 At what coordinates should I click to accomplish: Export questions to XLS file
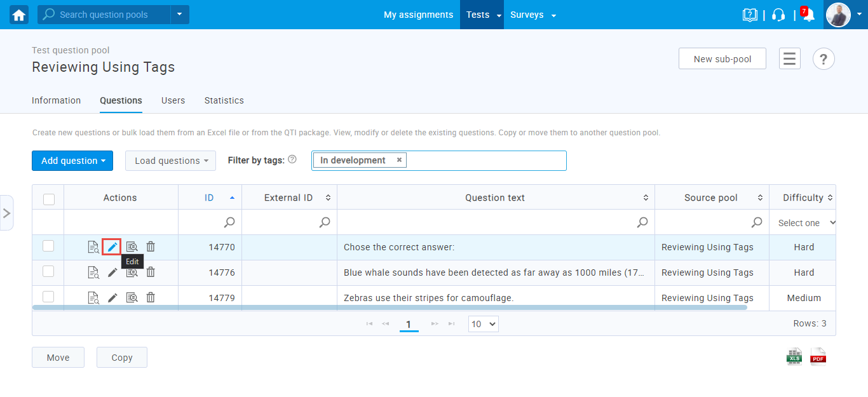click(x=794, y=357)
